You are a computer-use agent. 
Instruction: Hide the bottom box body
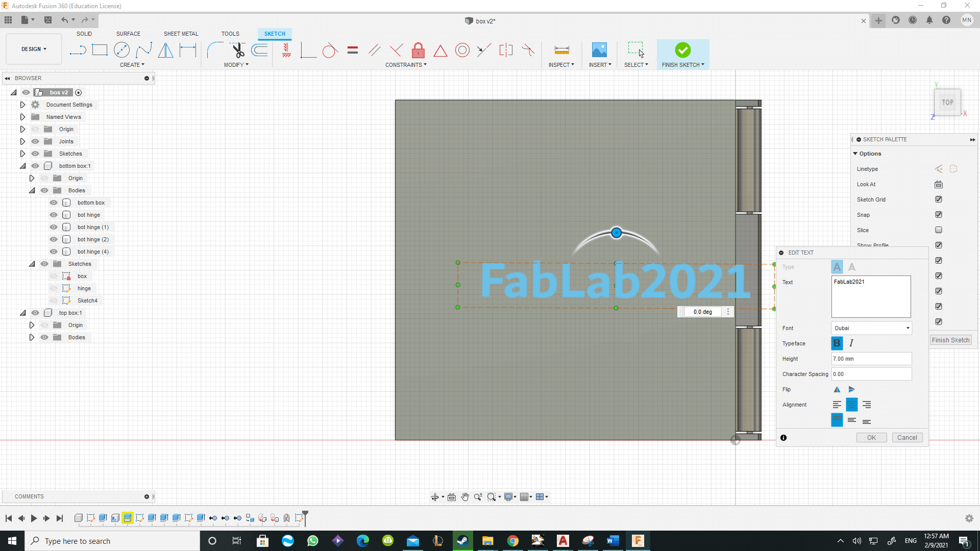point(54,203)
